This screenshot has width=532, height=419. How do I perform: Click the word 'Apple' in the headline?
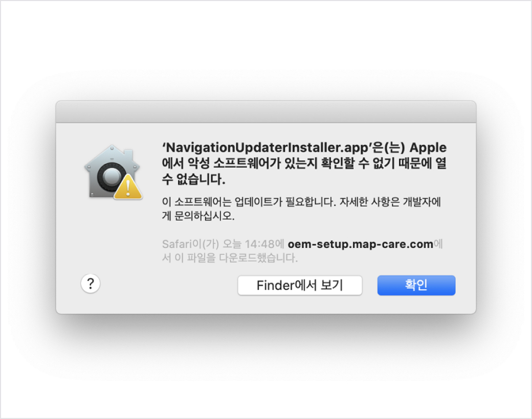point(428,148)
